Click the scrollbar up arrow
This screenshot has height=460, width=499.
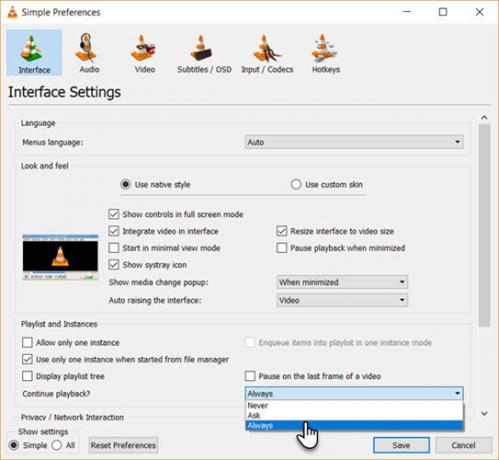pyautogui.click(x=484, y=117)
